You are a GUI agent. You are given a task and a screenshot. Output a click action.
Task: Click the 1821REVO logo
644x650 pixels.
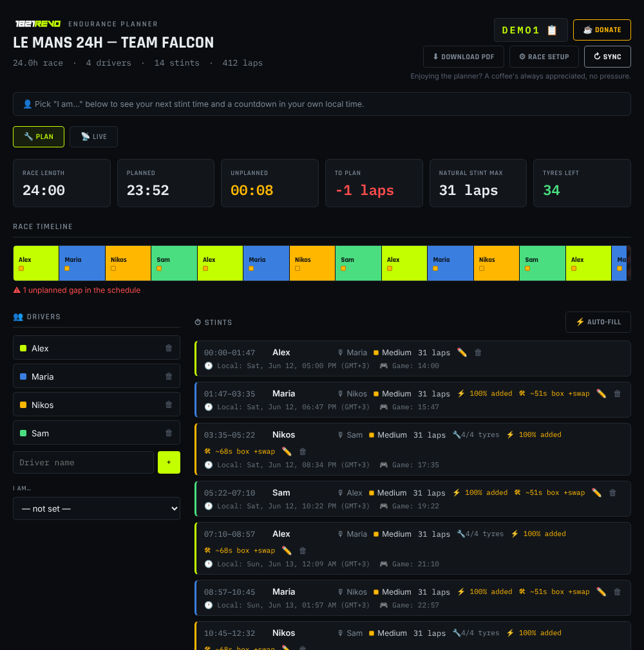pos(38,24)
